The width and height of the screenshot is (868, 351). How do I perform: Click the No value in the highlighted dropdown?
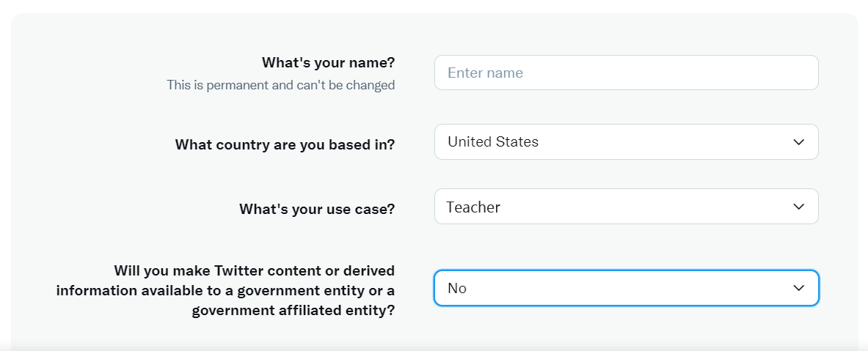click(x=457, y=289)
